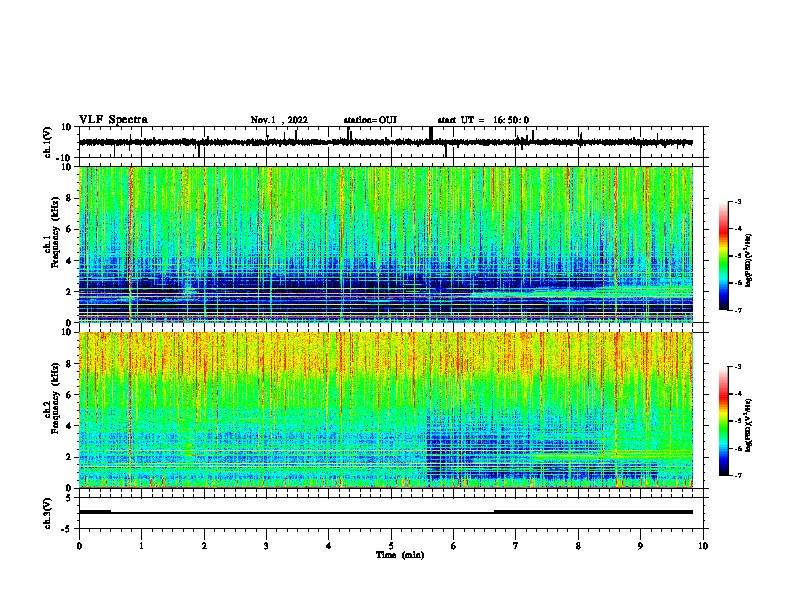Select the "Nov.1 , 2022" date text
Image resolution: width=792 pixels, height=612 pixels.
(279, 120)
